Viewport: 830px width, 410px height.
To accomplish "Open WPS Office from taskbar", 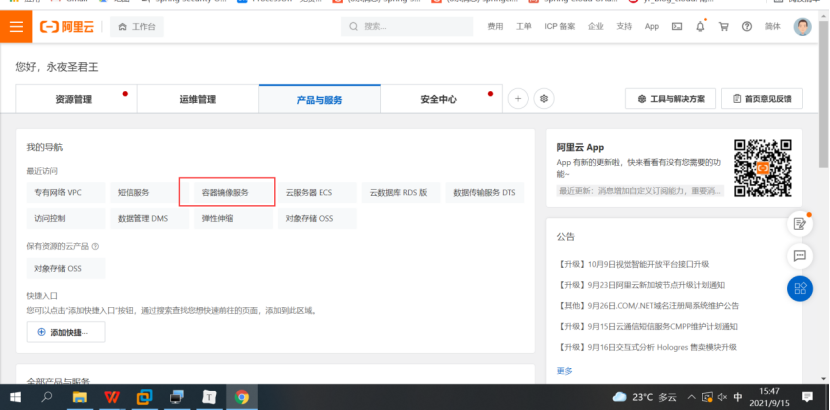I will 112,397.
